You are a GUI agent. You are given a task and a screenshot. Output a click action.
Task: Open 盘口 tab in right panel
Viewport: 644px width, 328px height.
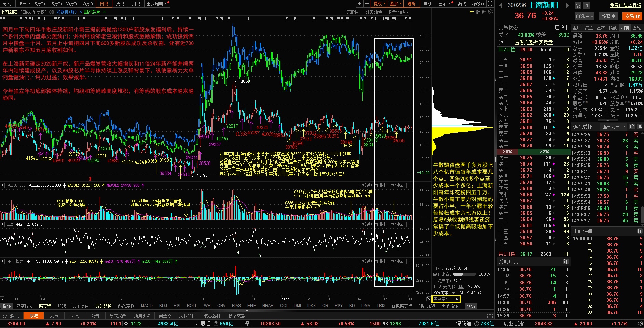tap(577, 28)
